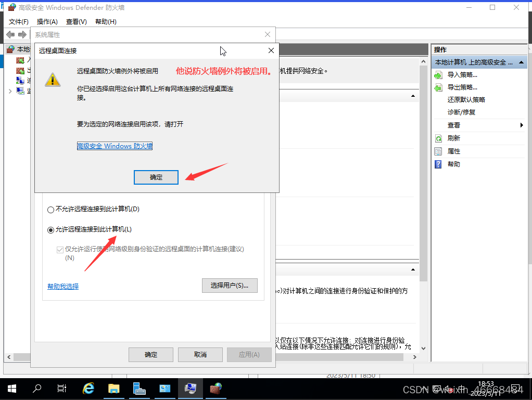Click the Export Policy (导出策略) icon
This screenshot has height=400, width=532.
438,88
